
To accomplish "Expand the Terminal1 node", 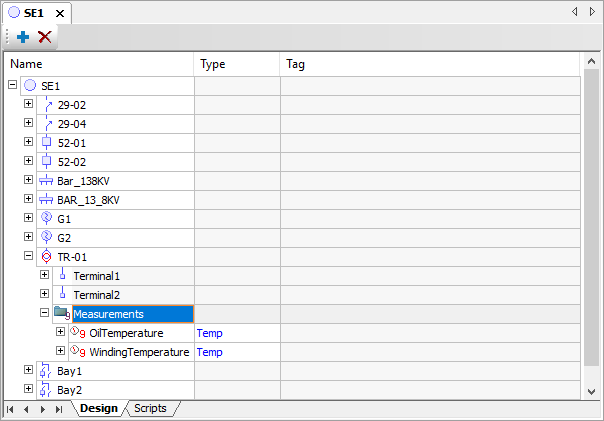I will tap(45, 275).
